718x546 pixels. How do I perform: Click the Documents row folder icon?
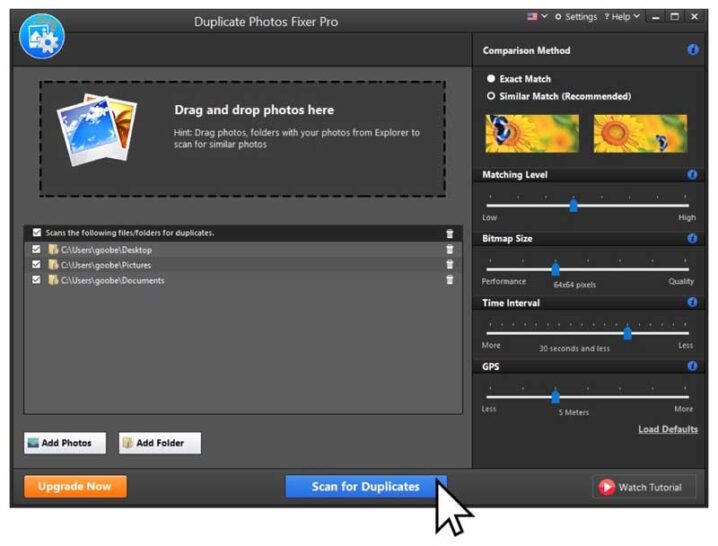coord(53,280)
